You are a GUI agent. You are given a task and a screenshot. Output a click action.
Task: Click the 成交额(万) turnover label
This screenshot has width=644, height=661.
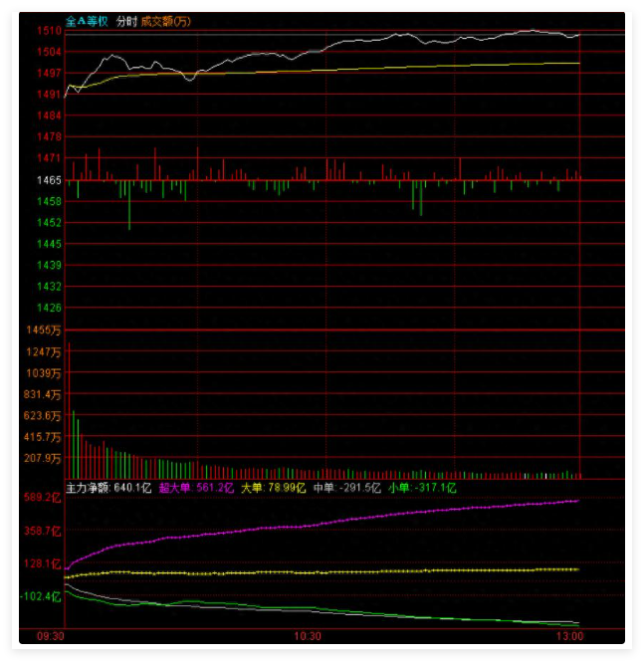pyautogui.click(x=165, y=21)
